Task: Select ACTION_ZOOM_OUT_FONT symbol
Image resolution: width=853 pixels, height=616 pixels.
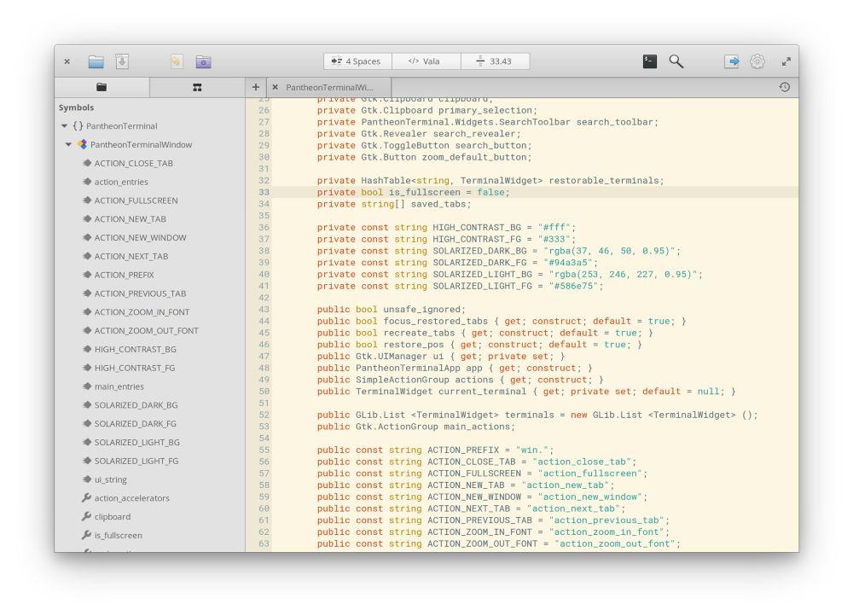Action: tap(147, 330)
